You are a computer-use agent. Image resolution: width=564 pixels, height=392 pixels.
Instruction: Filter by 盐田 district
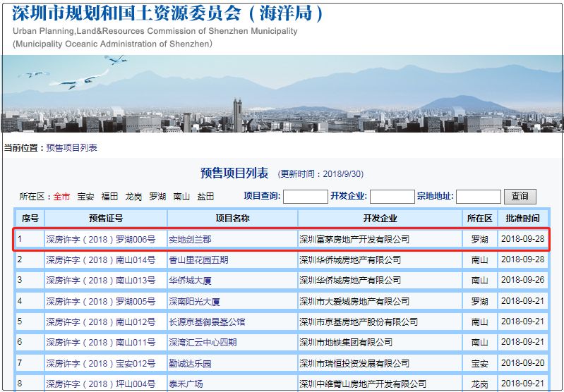click(205, 197)
